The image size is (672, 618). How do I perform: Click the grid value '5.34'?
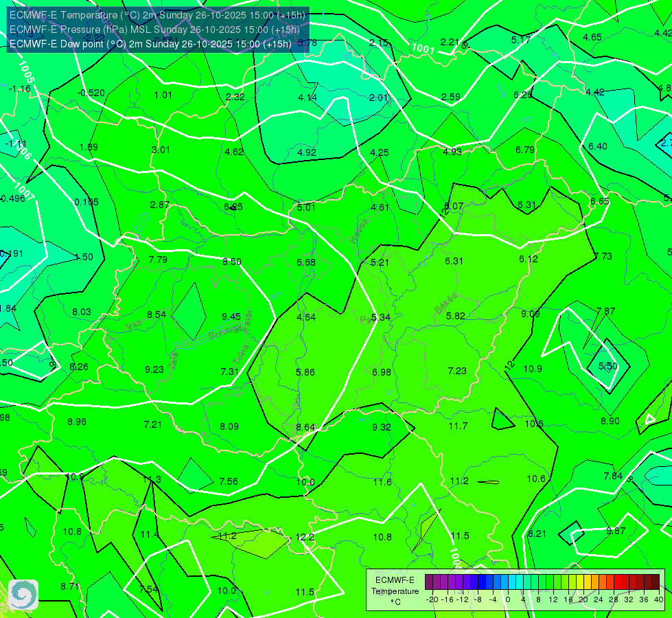coord(381,317)
